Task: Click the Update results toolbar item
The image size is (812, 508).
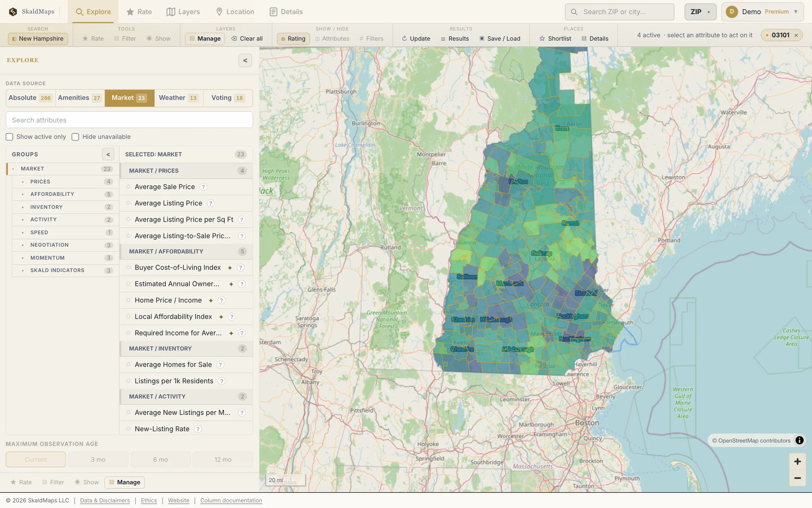Action: tap(416, 38)
